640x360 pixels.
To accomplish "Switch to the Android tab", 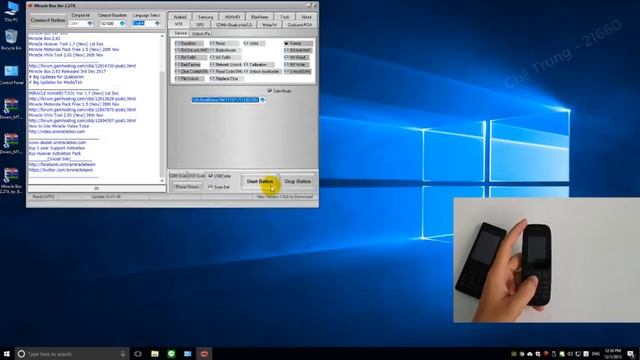I will coord(180,17).
